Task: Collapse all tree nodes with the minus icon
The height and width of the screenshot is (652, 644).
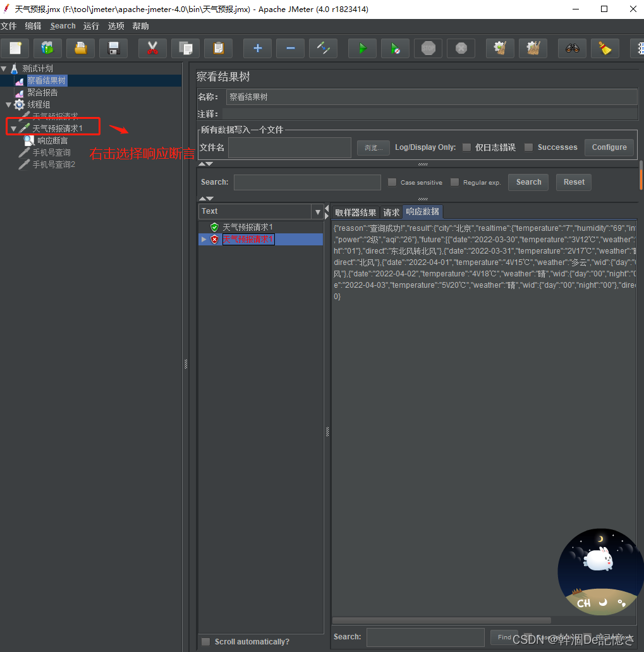Action: pyautogui.click(x=291, y=48)
